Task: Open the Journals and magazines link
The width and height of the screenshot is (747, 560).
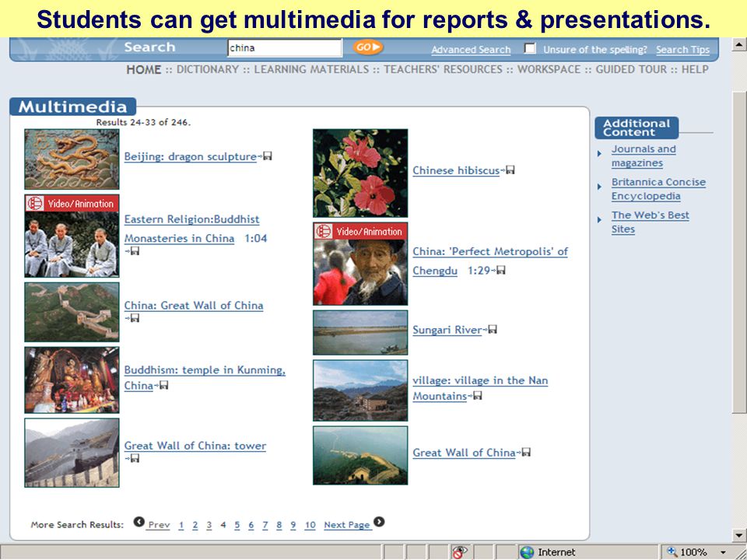Action: coord(644,156)
